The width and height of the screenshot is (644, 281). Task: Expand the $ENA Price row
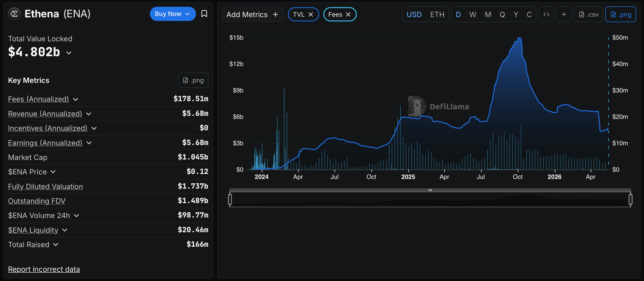(x=53, y=172)
